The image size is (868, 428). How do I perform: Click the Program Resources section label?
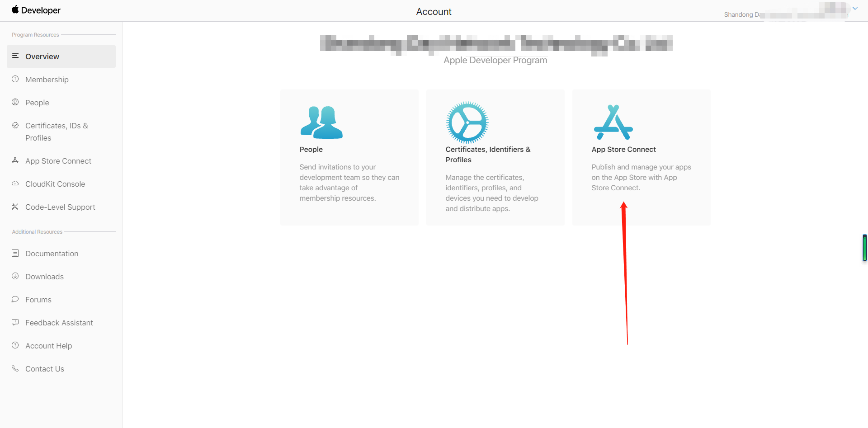point(35,35)
